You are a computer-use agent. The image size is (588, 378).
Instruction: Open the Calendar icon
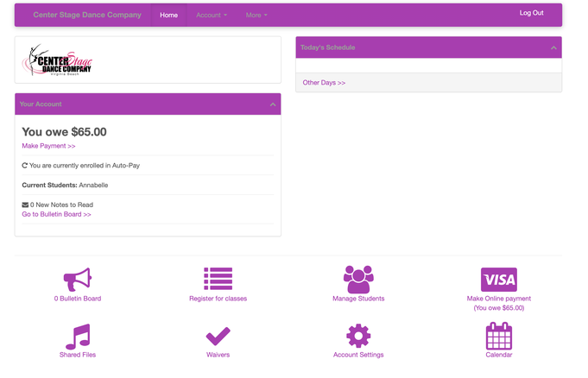(x=499, y=336)
